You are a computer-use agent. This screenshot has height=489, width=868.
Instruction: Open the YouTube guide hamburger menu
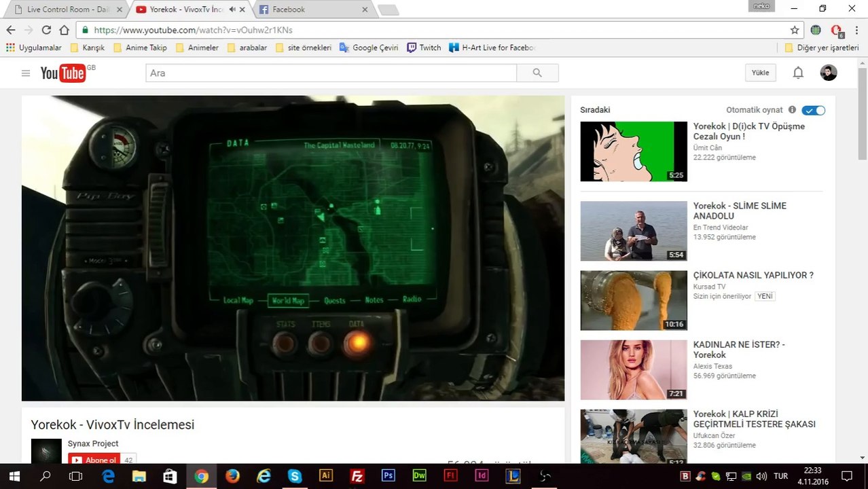tap(26, 73)
